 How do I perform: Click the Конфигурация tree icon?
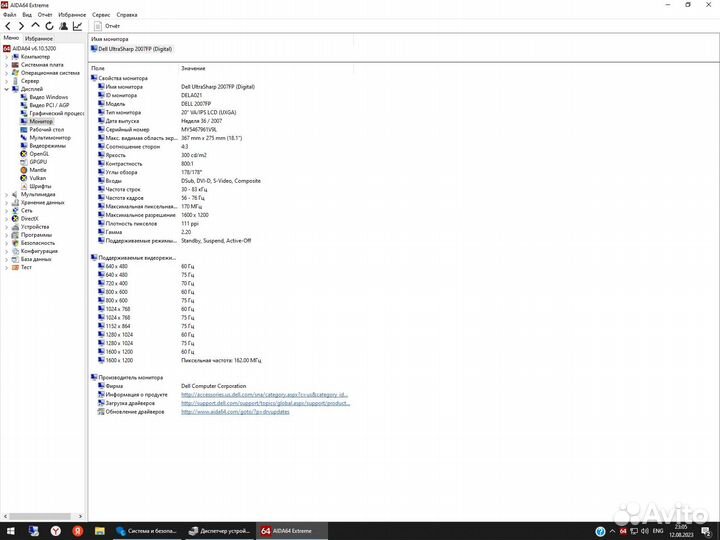pos(15,251)
